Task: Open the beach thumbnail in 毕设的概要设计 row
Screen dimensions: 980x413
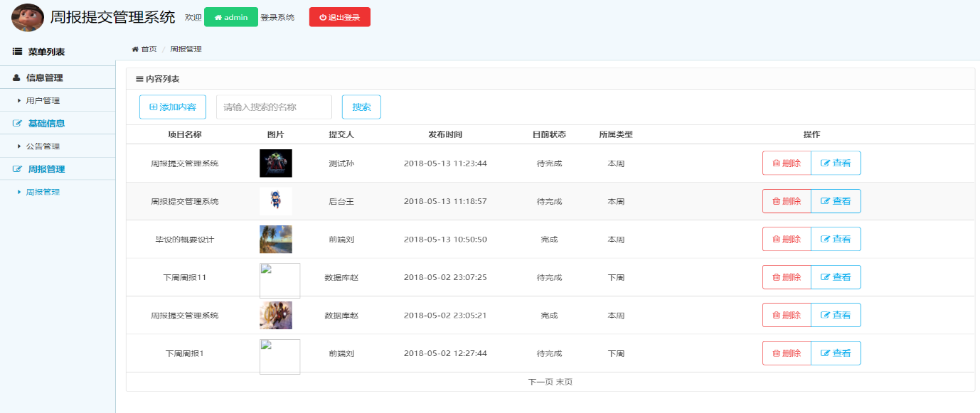Action: click(x=276, y=239)
